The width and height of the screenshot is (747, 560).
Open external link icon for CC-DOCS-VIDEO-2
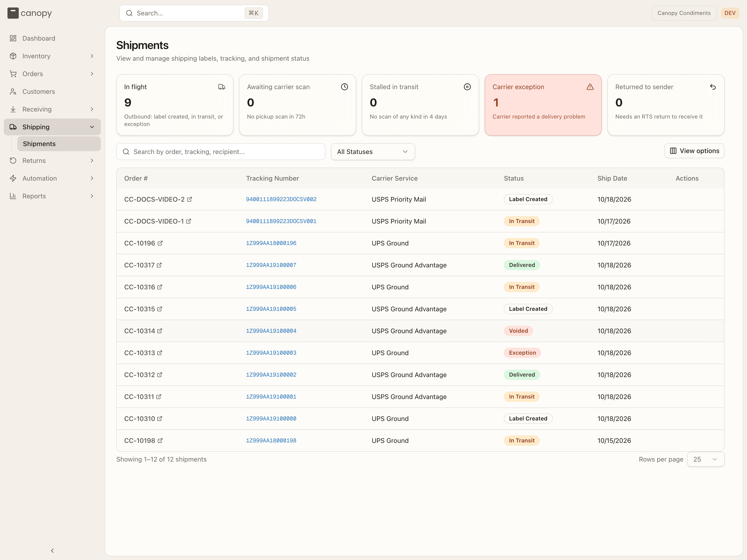(190, 199)
